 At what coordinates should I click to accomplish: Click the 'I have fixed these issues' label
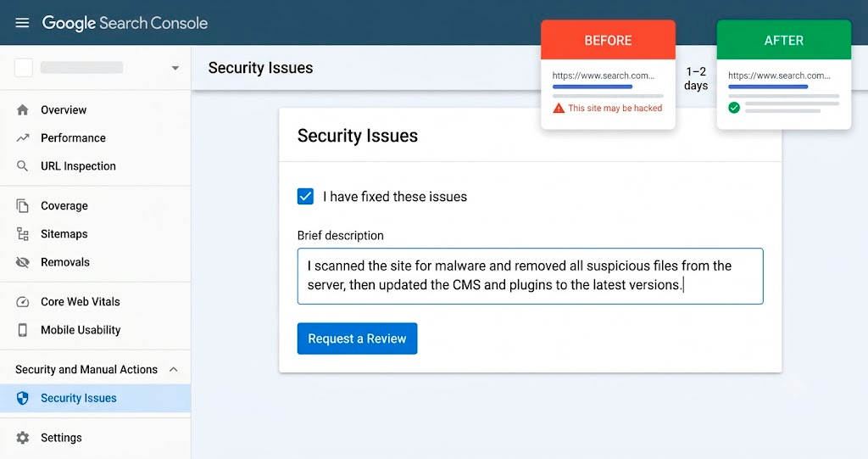click(395, 197)
